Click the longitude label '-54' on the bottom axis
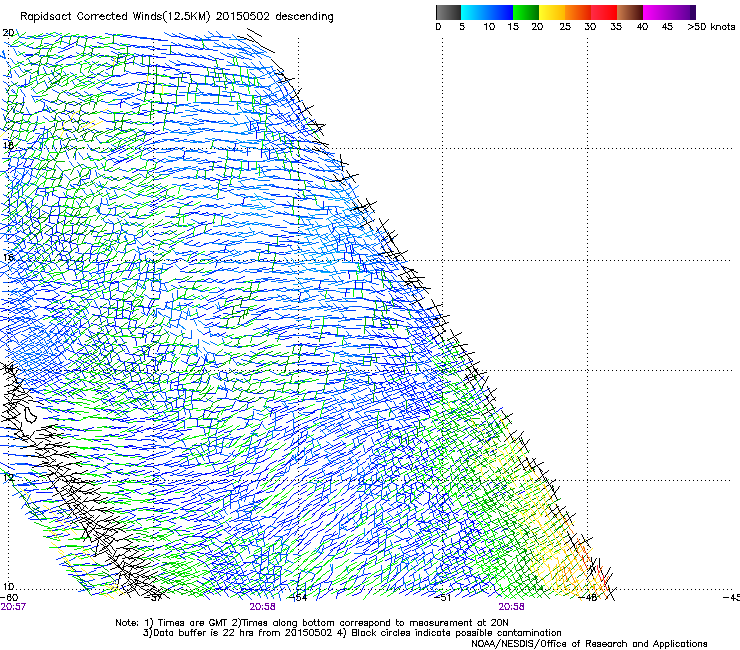This screenshot has height=650, width=740. 298,597
